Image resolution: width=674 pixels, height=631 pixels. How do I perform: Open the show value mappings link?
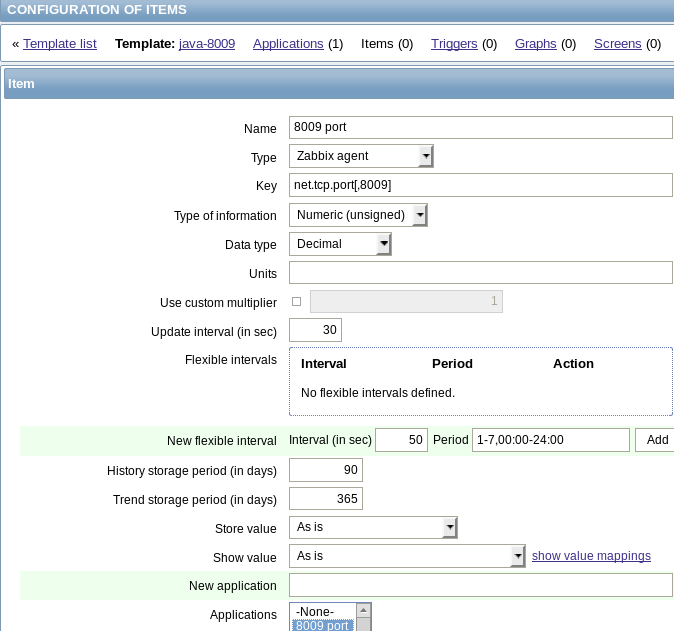(x=591, y=556)
